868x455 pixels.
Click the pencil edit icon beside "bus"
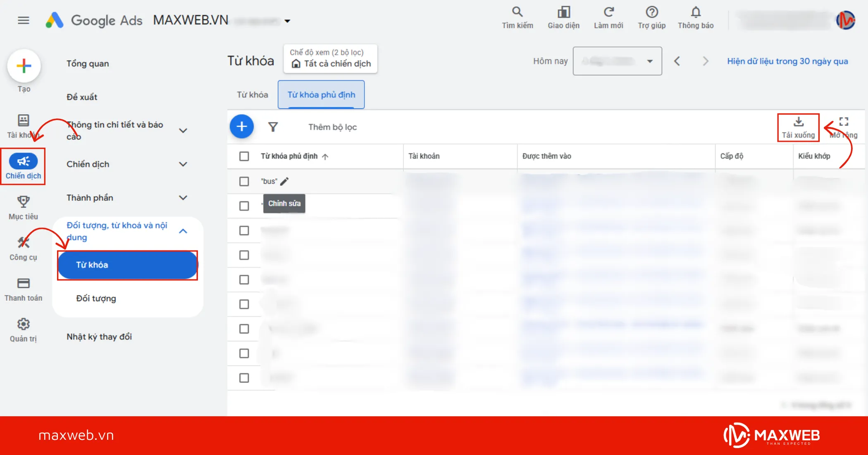(x=284, y=181)
